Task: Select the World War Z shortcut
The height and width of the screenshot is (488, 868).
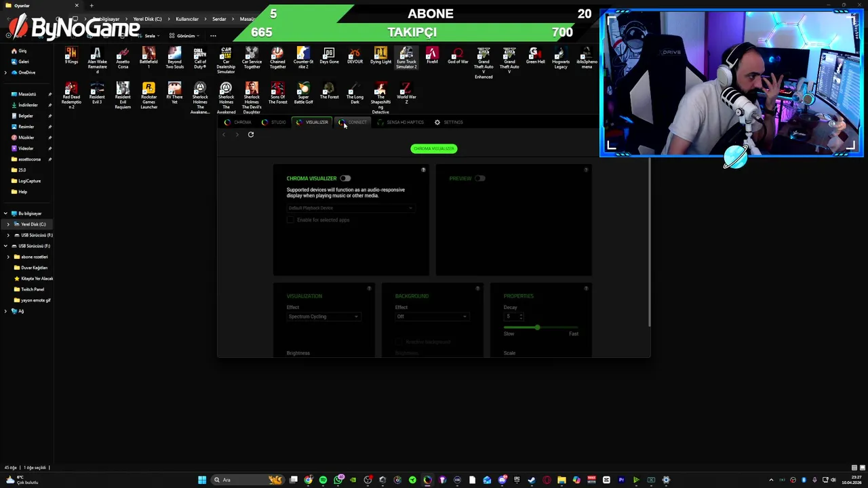Action: click(x=406, y=94)
